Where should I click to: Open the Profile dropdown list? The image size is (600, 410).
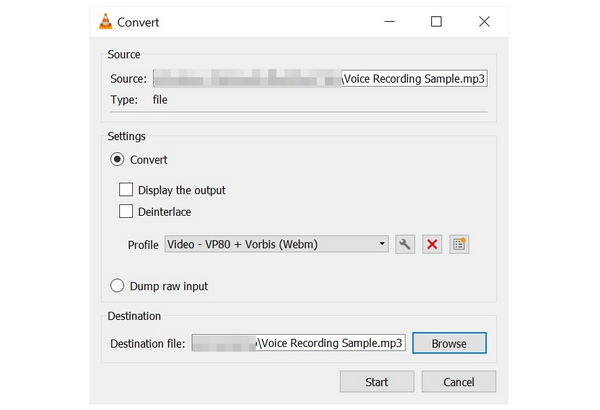(x=276, y=244)
